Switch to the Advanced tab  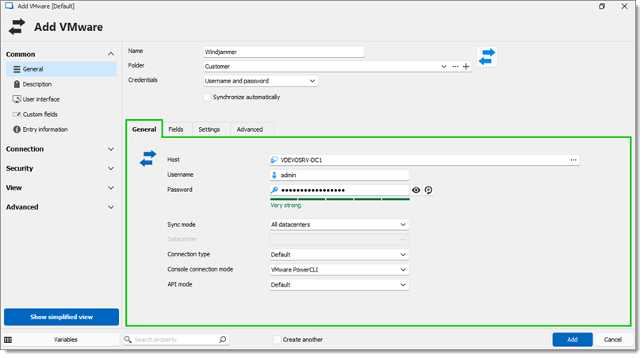(250, 129)
